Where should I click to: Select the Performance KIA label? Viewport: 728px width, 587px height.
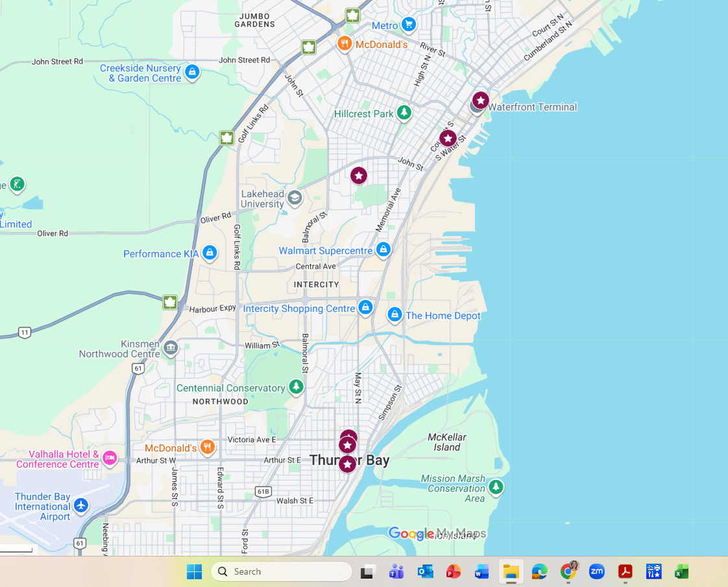(161, 254)
